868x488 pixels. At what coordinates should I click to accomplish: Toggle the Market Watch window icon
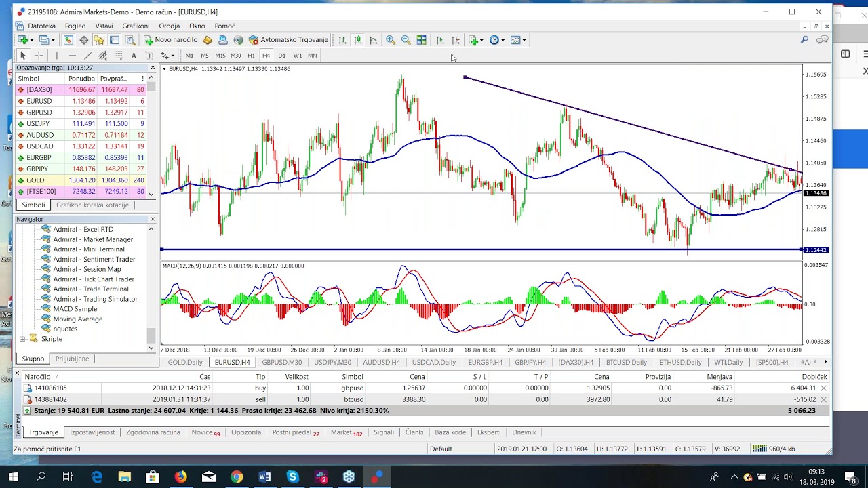pos(68,40)
